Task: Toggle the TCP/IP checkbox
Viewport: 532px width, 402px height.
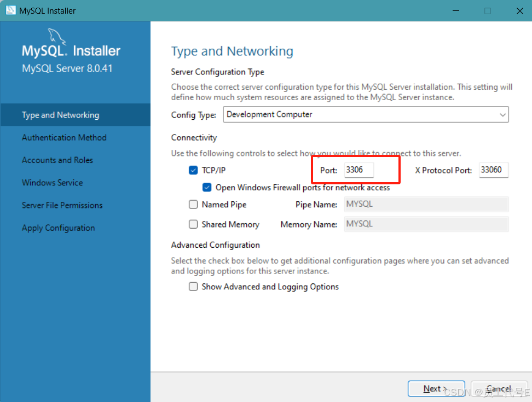Action: pyautogui.click(x=193, y=170)
